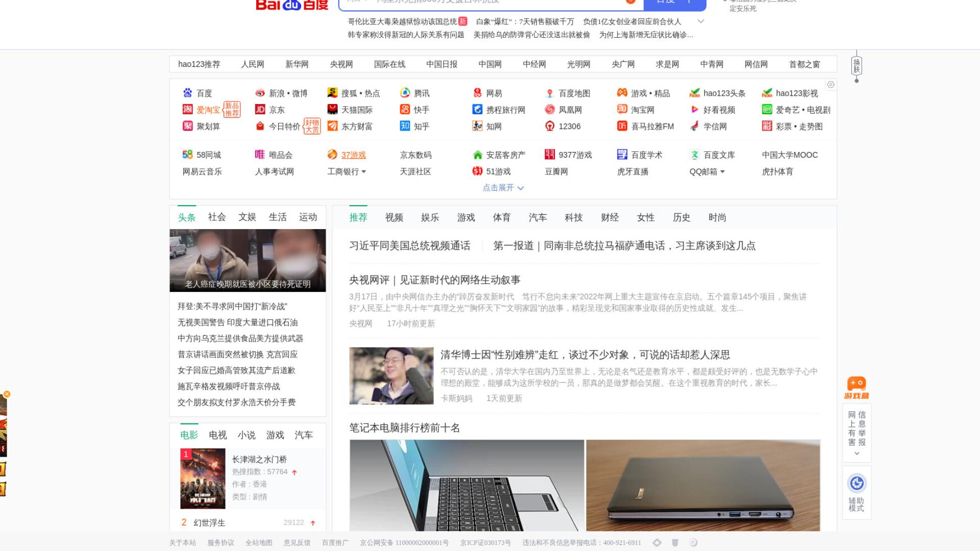Open the game controller icon for 游戏精品
The height and width of the screenshot is (551, 980).
click(x=622, y=93)
